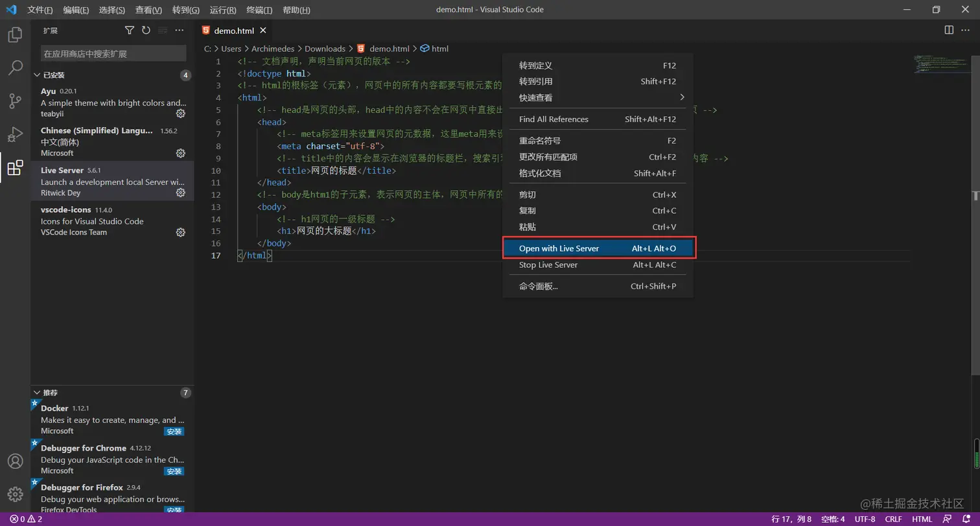The image size is (980, 526).
Task: Refresh the extensions list
Action: tap(146, 30)
